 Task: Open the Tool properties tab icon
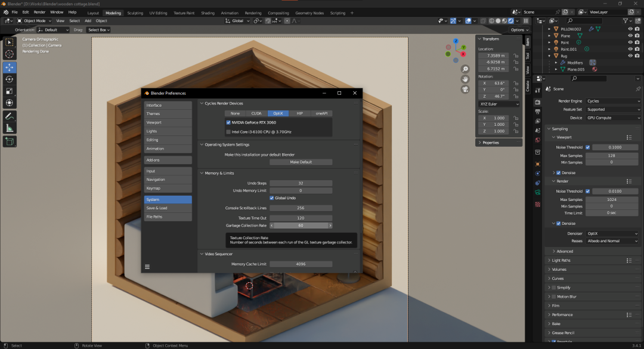tap(538, 90)
